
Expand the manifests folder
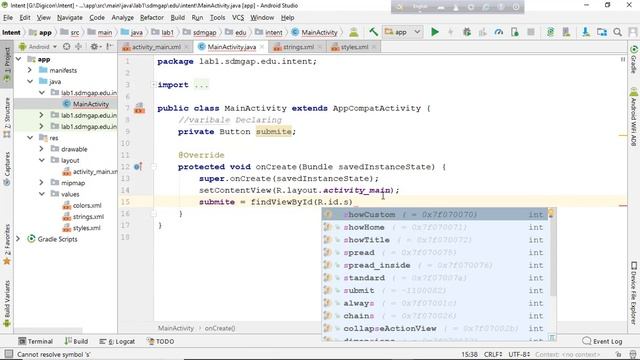[30, 70]
